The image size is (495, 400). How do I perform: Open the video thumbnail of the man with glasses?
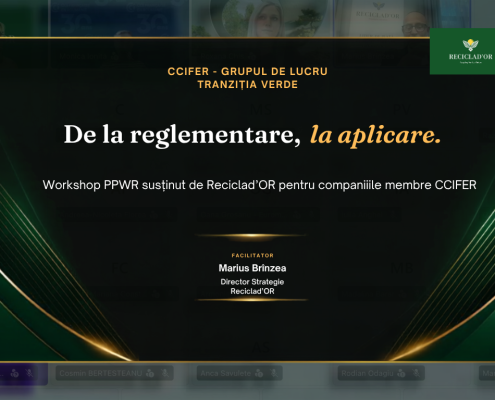(403, 18)
